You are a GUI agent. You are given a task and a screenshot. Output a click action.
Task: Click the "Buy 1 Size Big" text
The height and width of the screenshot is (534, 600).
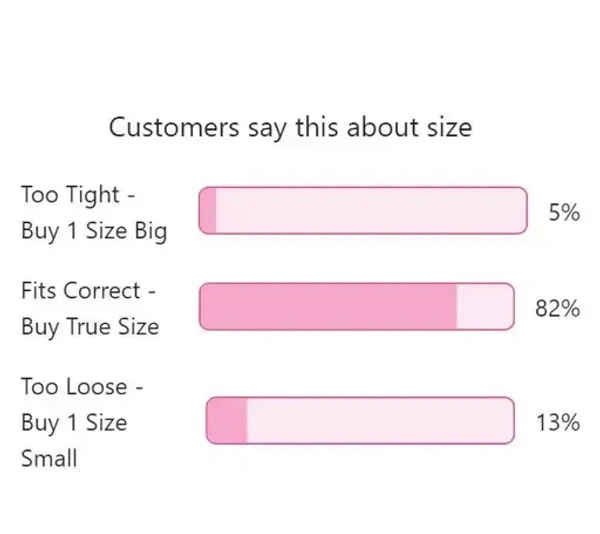pyautogui.click(x=94, y=231)
